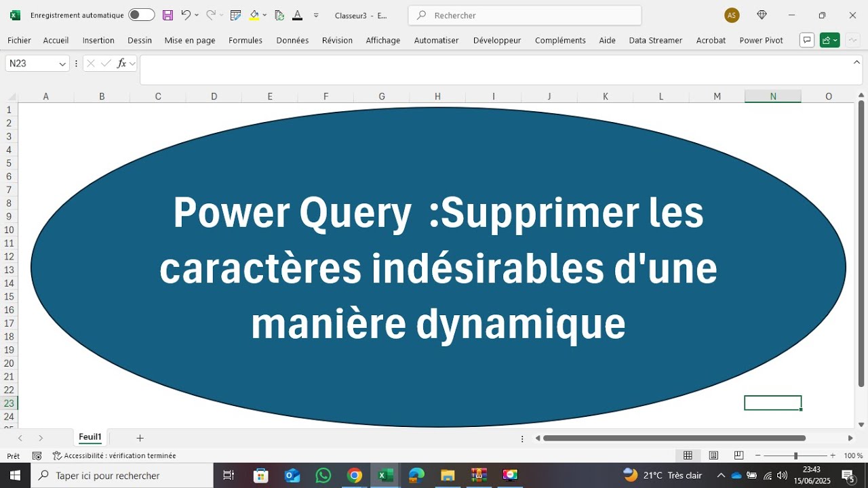Switch to the Insertion tab
The width and height of the screenshot is (868, 488).
[98, 40]
